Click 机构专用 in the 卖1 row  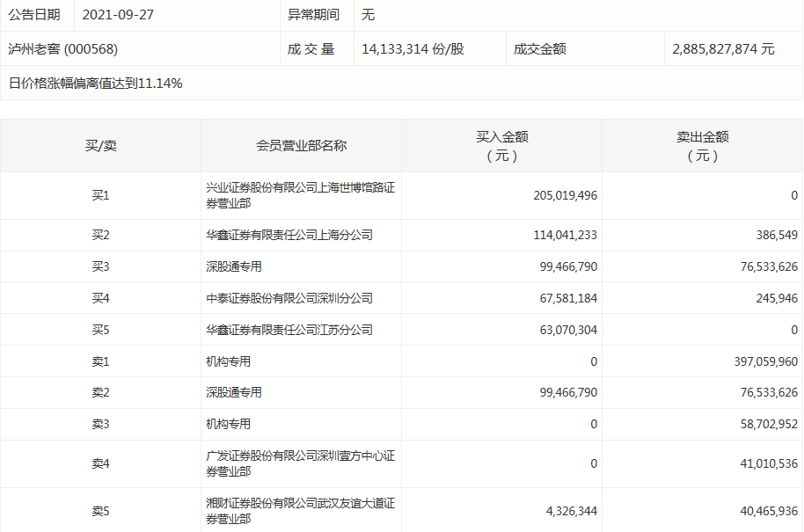228,361
